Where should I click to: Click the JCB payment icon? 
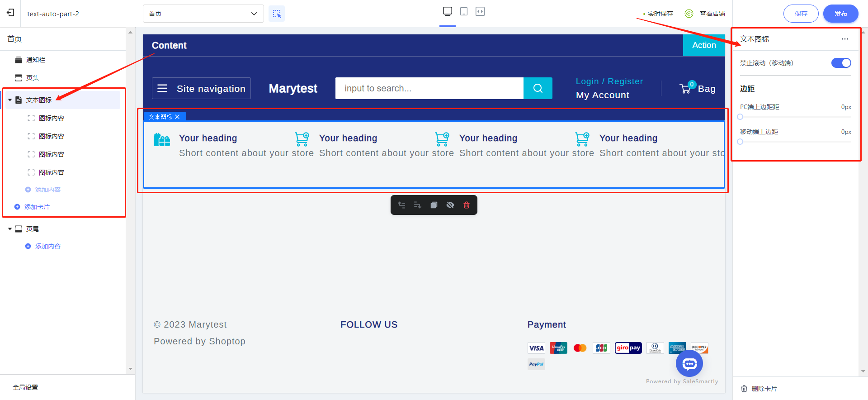click(602, 348)
